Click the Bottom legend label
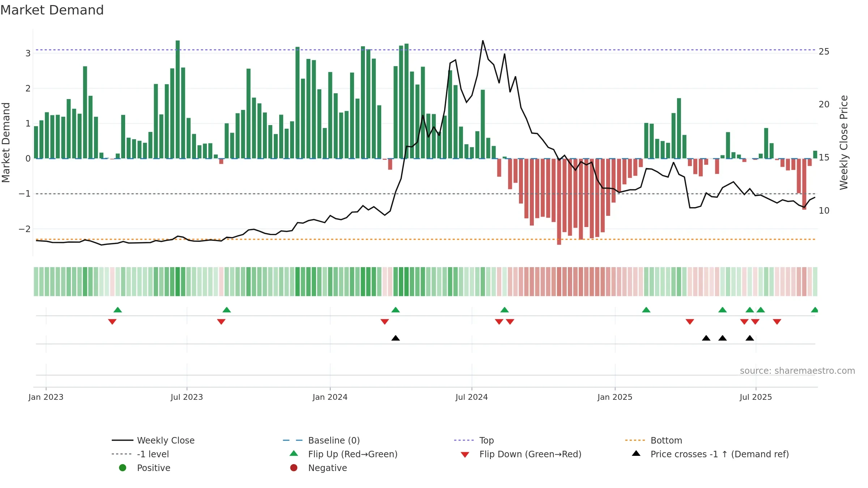The width and height of the screenshot is (868, 488). pos(666,440)
